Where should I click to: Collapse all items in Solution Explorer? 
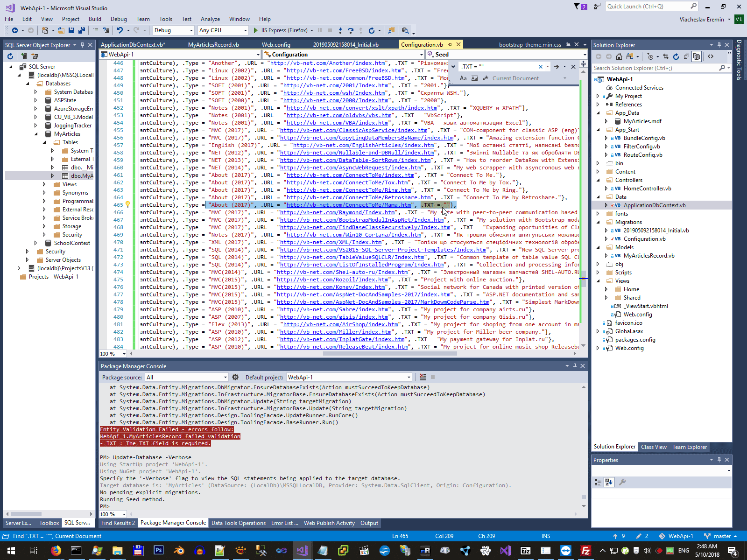click(686, 56)
